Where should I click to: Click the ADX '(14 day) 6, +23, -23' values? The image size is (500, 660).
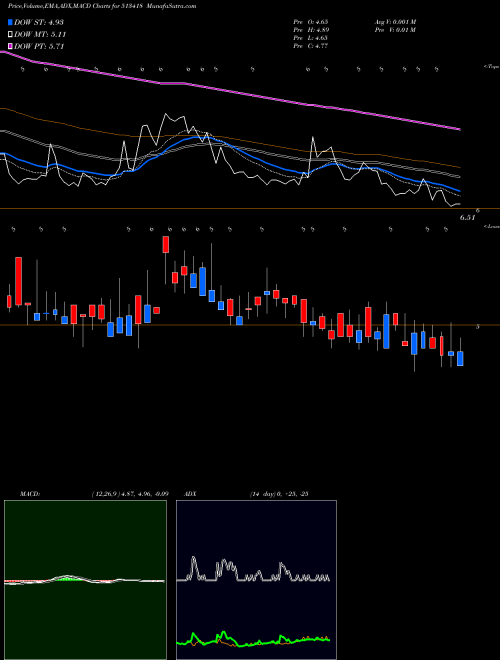(279, 494)
